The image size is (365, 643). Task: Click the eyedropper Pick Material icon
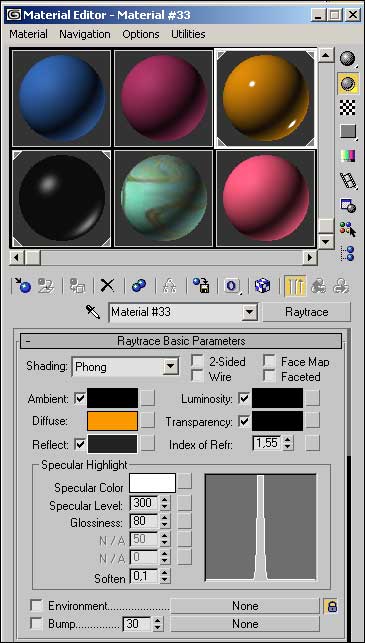point(93,312)
